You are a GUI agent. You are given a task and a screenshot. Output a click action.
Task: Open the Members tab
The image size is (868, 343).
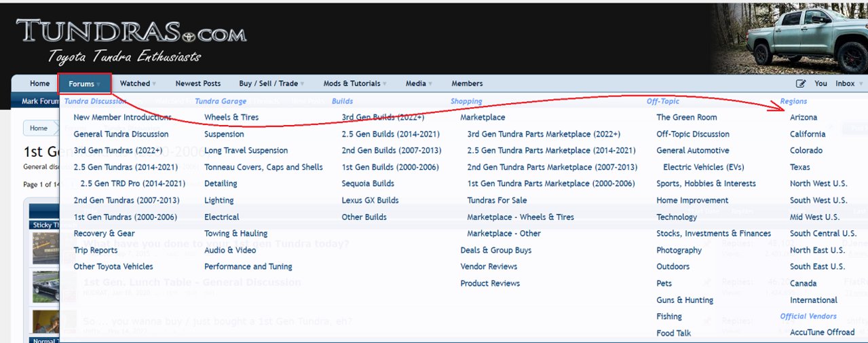tap(467, 84)
